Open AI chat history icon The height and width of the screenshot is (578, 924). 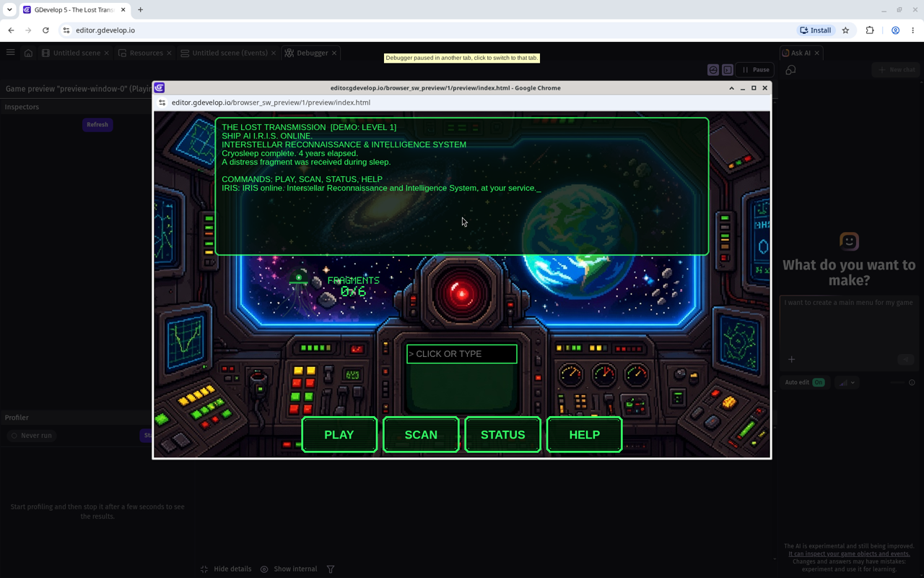click(790, 70)
